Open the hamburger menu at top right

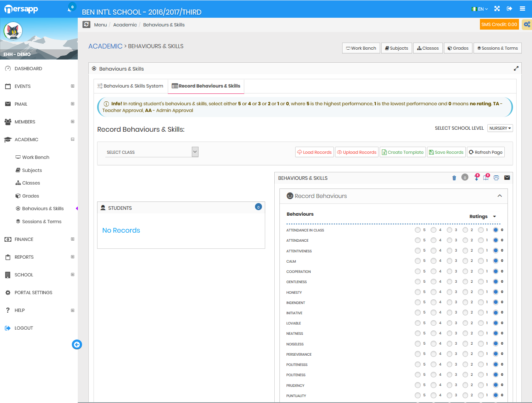pyautogui.click(x=522, y=9)
